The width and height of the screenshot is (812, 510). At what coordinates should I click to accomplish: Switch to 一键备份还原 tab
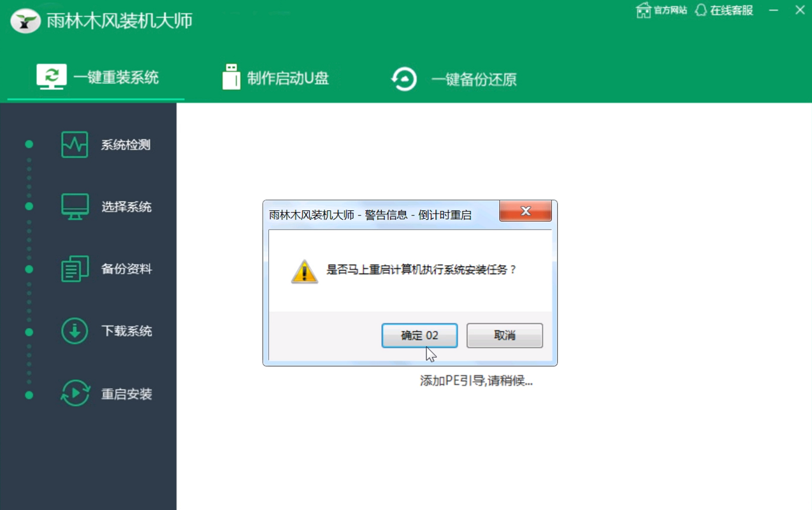[453, 80]
